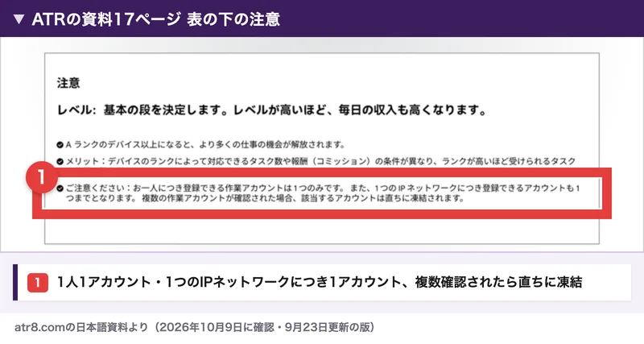Select the bullet text starting メリット：デバイスのランク
The height and width of the screenshot is (344, 644).
pos(320,161)
